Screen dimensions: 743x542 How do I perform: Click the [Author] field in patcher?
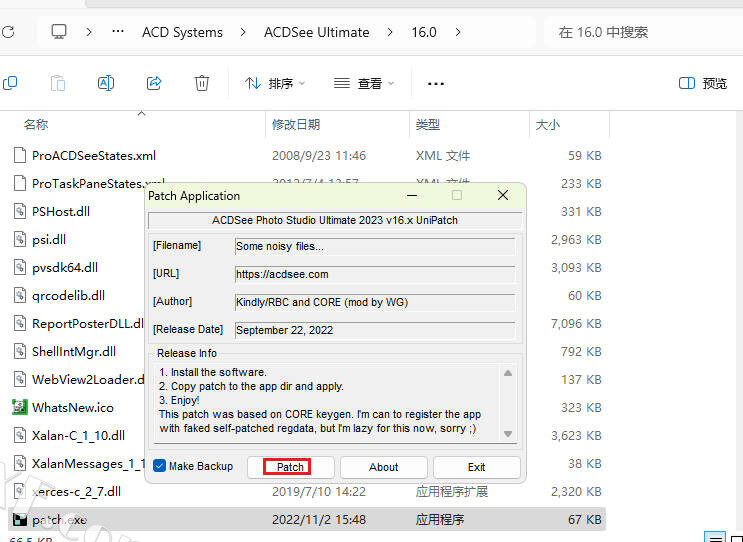click(x=375, y=302)
